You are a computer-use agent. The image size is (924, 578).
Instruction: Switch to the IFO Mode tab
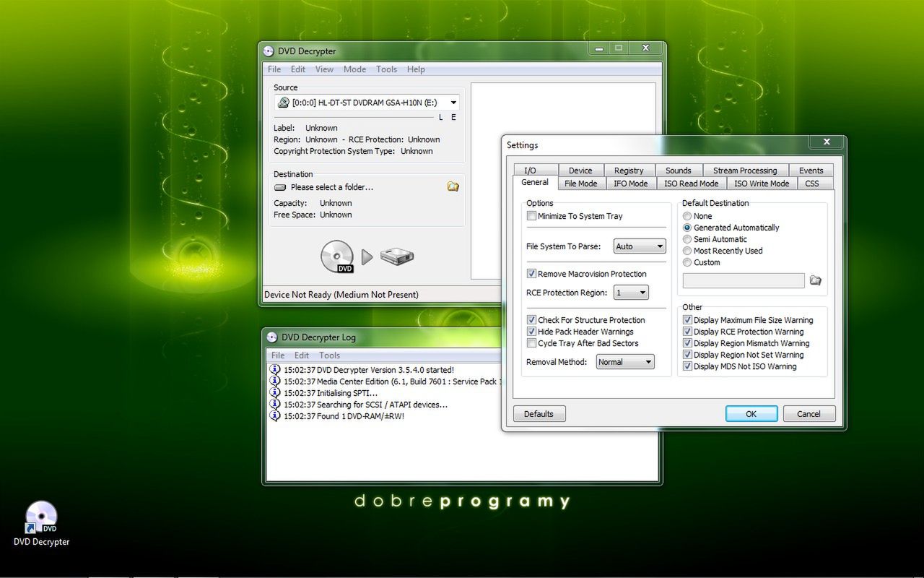[x=630, y=184]
